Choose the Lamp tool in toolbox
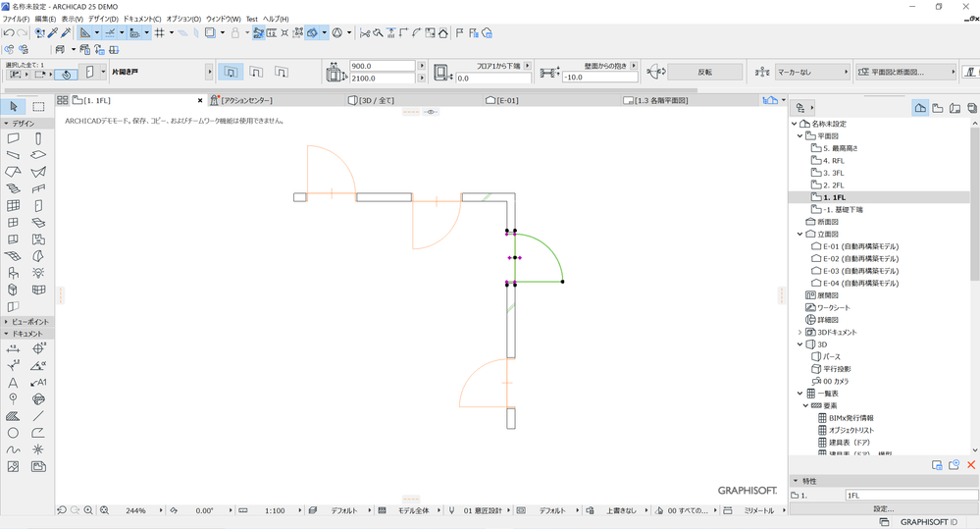Screen dimensions: 980x529 [38, 273]
